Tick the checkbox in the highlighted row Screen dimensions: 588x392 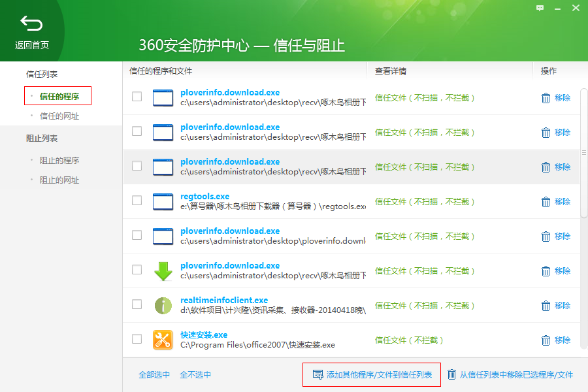click(x=137, y=166)
